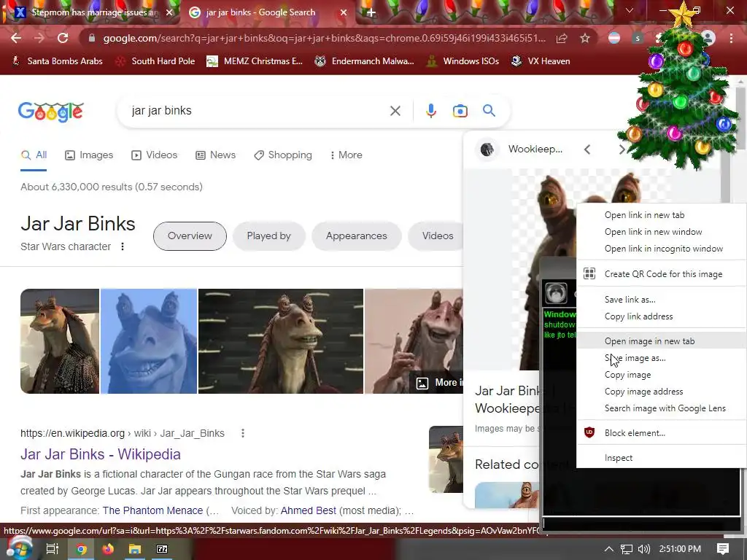Start voice search with microphone icon
The height and width of the screenshot is (560, 747).
pos(430,111)
